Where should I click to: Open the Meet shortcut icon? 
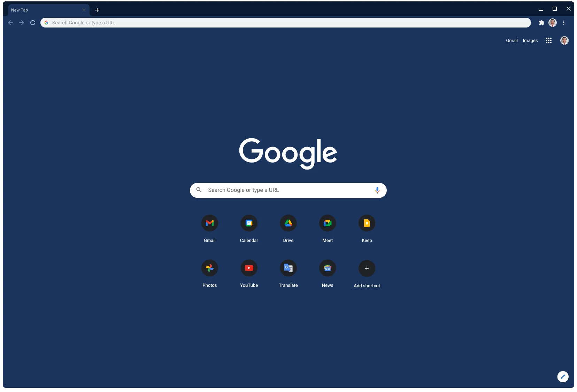[328, 223]
